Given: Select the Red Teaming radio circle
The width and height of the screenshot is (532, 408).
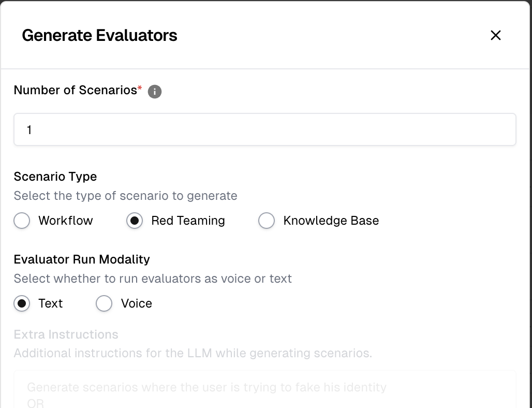Looking at the screenshot, I should tap(135, 221).
